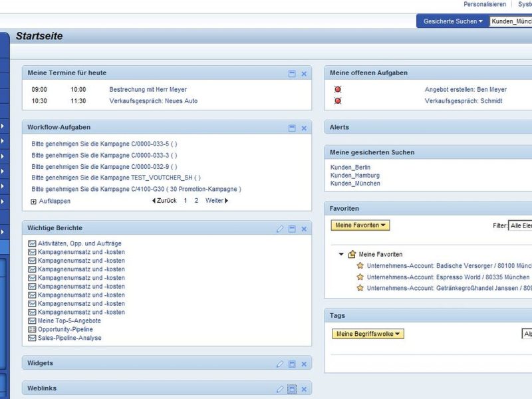The image size is (532, 399).
Task: Maximize the Widgets panel
Action: 292,364
